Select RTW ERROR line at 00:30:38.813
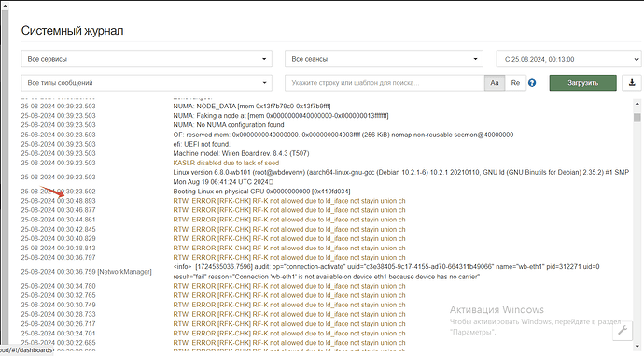 point(289,249)
